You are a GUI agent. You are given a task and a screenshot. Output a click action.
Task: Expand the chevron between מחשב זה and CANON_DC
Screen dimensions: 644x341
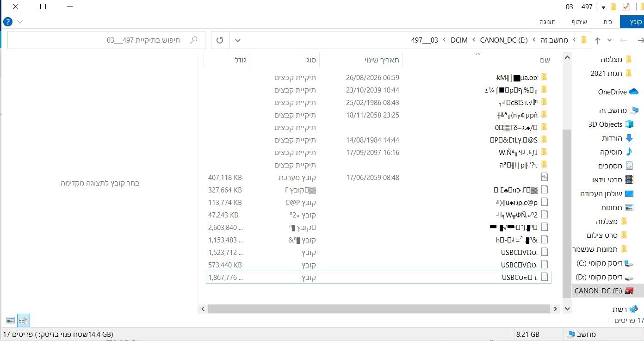pyautogui.click(x=534, y=40)
